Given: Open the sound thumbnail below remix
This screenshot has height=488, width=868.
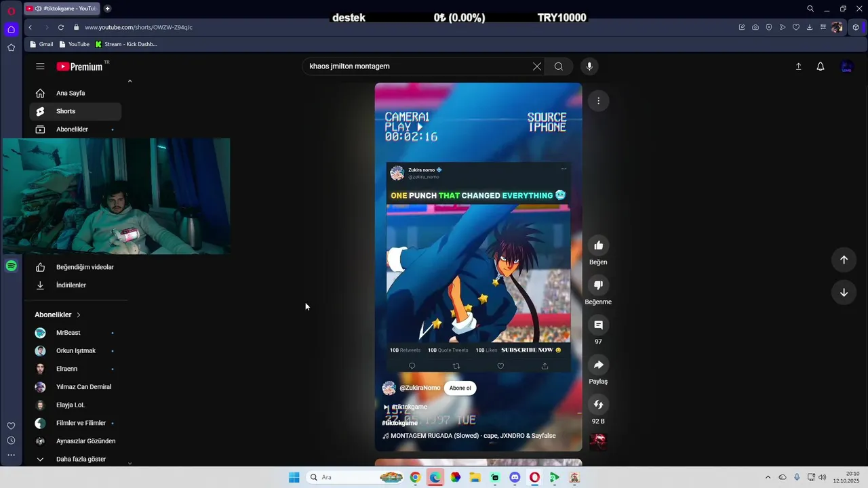Looking at the screenshot, I should tap(598, 442).
